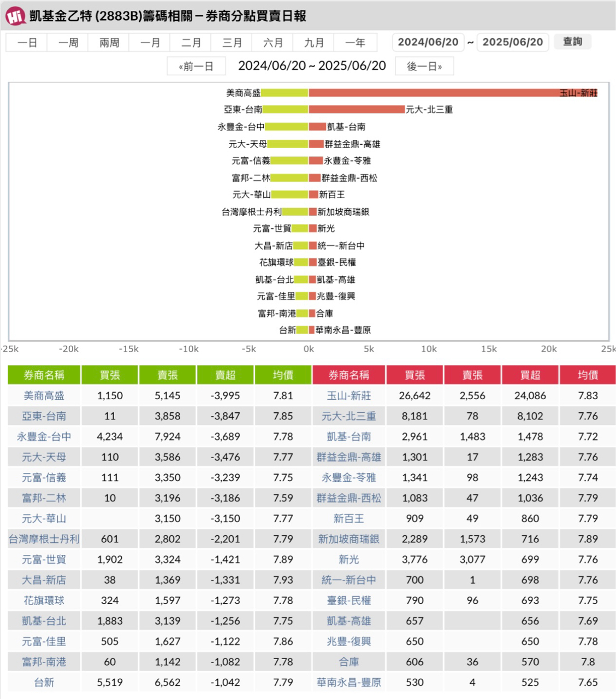The image size is (616, 699).
Task: Click the 26,642 buy volume cell
Action: 414,396
